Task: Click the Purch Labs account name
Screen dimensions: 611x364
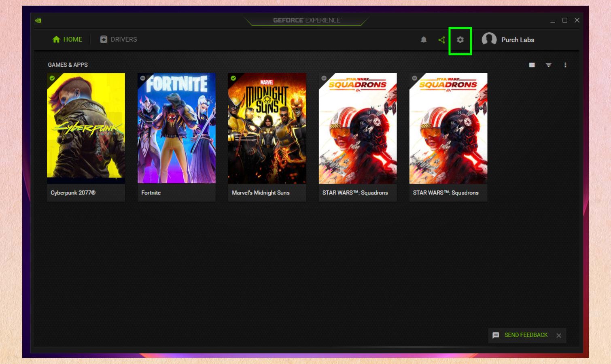Action: 518,40
